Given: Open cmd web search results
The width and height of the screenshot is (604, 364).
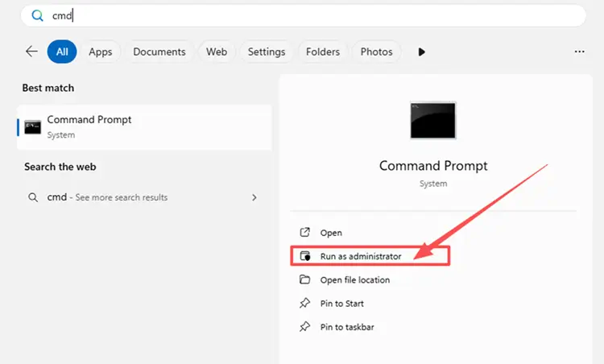Looking at the screenshot, I should (144, 197).
